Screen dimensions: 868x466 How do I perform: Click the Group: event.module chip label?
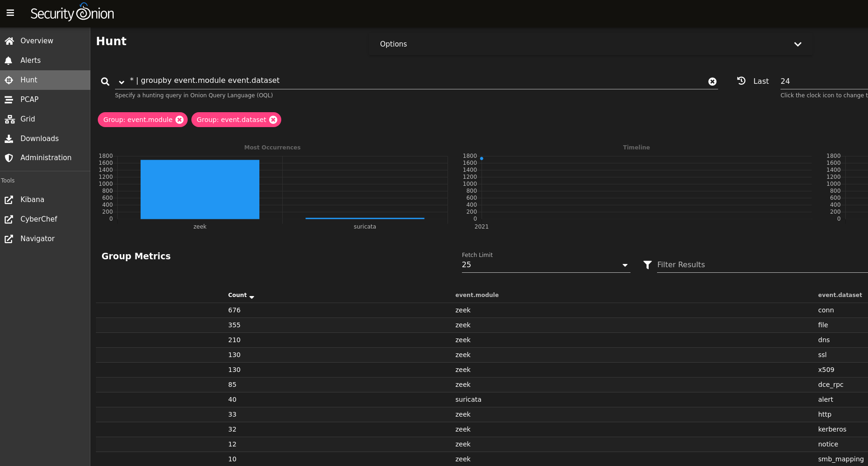click(138, 120)
